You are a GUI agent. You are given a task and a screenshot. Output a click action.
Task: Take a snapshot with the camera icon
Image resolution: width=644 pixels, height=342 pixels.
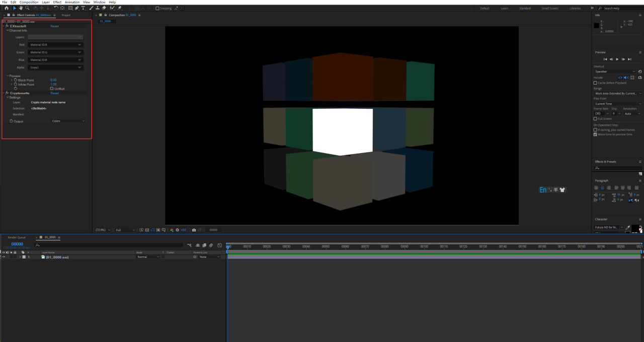[194, 230]
